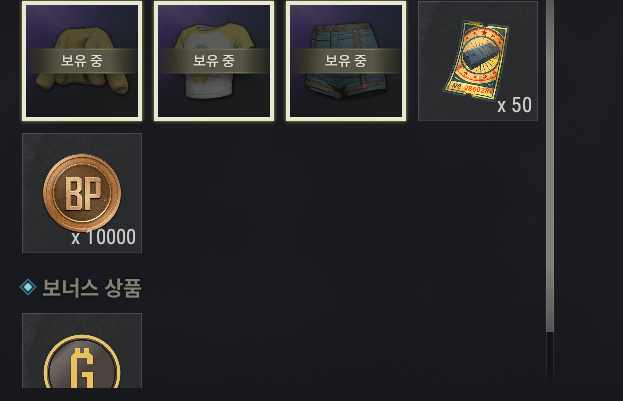Screen dimensions: 623x401
Task: Click the red serial number on the ticket
Action: [x=478, y=89]
